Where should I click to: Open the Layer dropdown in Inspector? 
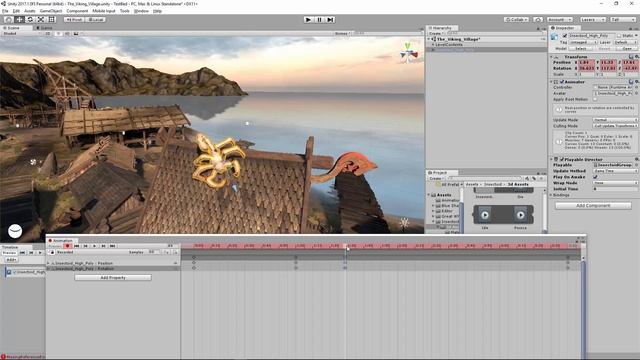(625, 42)
